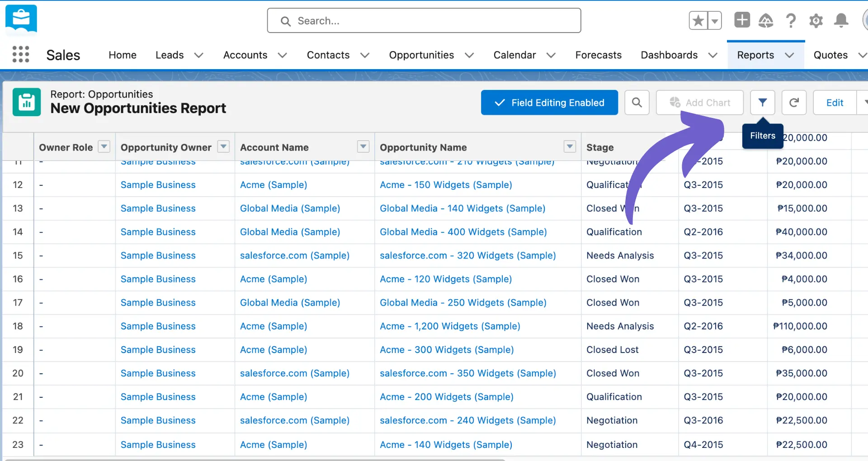Click the Sales briefcase app logo
Image resolution: width=868 pixels, height=461 pixels.
[21, 20]
